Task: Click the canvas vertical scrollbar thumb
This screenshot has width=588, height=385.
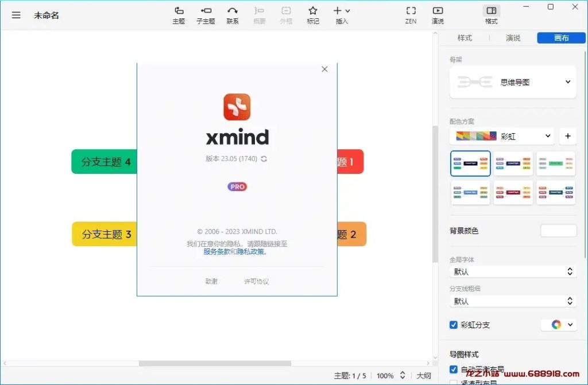Action: click(x=435, y=194)
